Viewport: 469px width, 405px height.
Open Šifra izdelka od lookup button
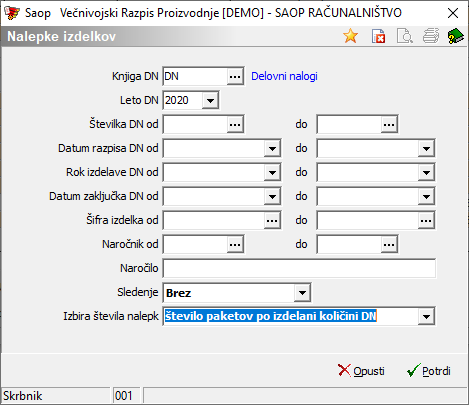(x=272, y=220)
